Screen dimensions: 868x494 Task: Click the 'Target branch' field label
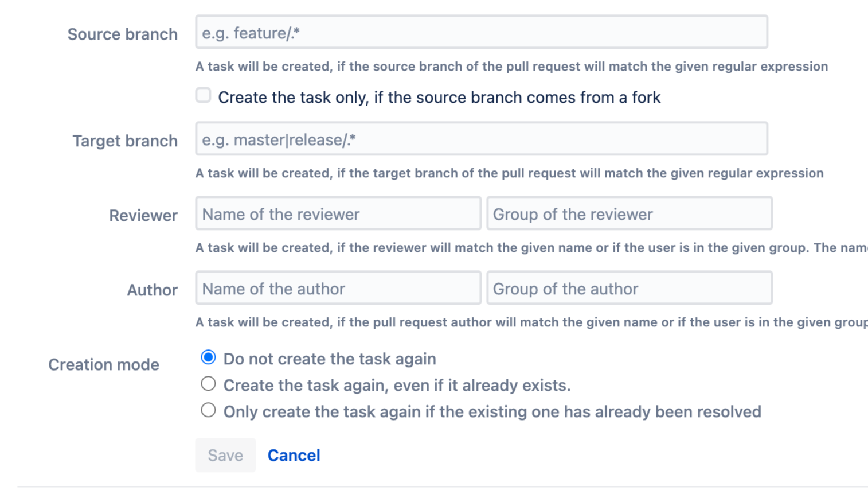click(x=124, y=141)
